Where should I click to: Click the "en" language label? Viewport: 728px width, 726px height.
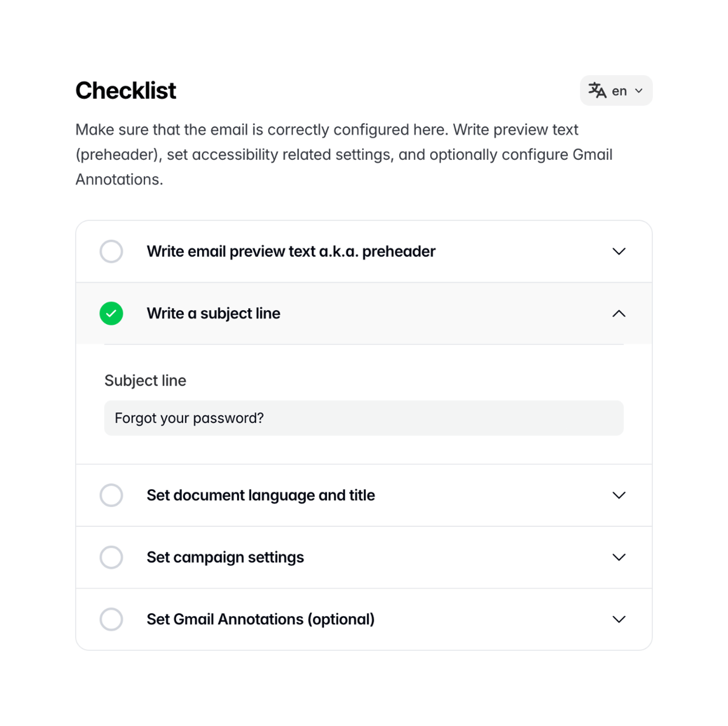(619, 90)
